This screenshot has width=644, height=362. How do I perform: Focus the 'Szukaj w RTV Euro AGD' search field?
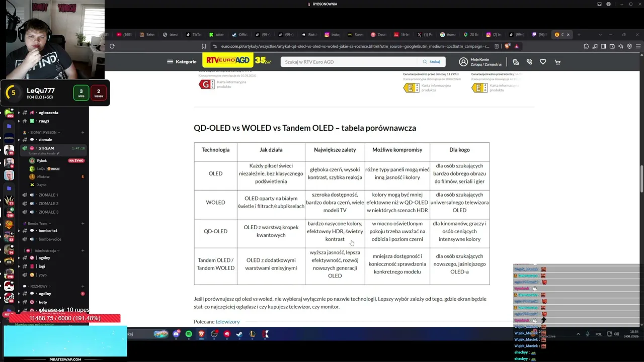point(349,62)
